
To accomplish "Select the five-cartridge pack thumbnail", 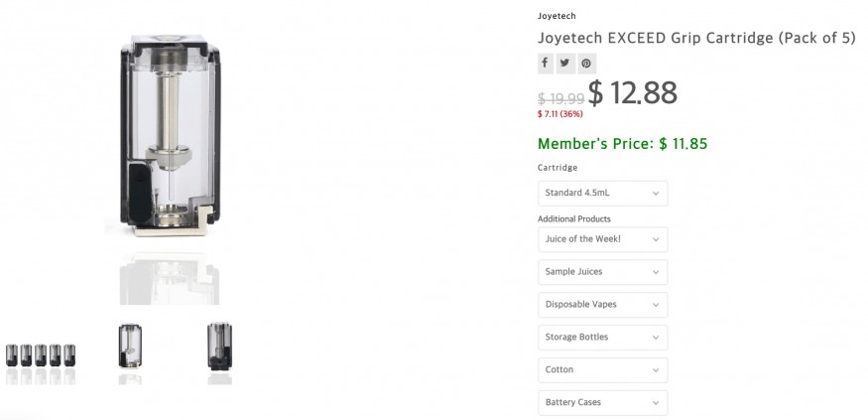I will (x=41, y=355).
